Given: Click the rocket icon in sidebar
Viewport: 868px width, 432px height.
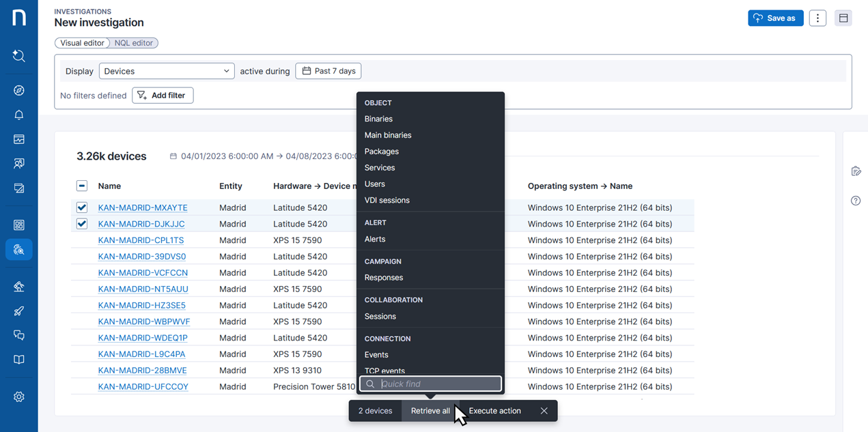Looking at the screenshot, I should (x=19, y=311).
